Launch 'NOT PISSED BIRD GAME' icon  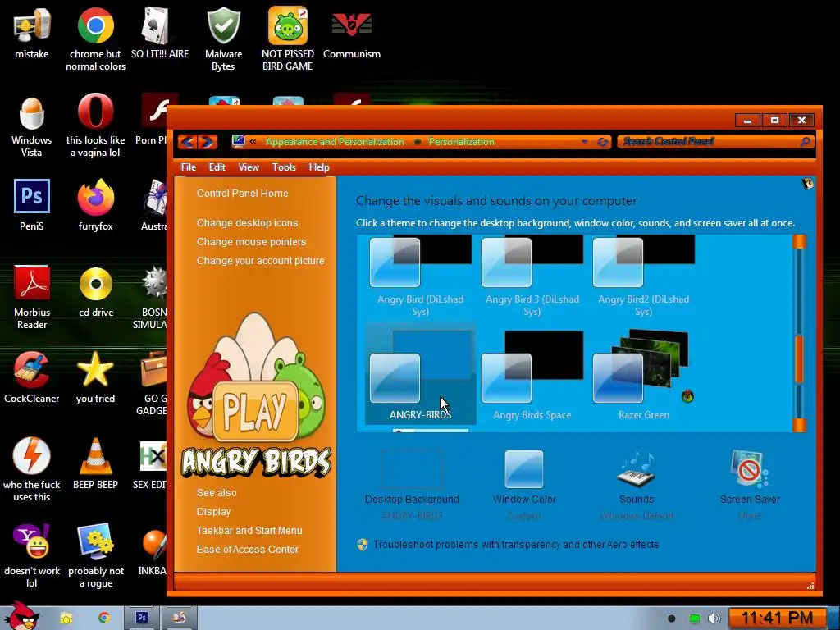click(288, 39)
